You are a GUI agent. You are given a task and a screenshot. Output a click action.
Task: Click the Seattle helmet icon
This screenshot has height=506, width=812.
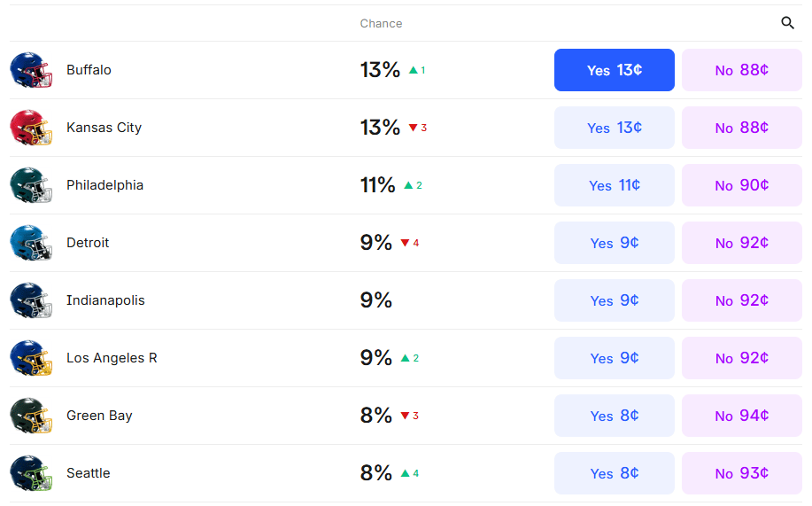click(x=31, y=473)
